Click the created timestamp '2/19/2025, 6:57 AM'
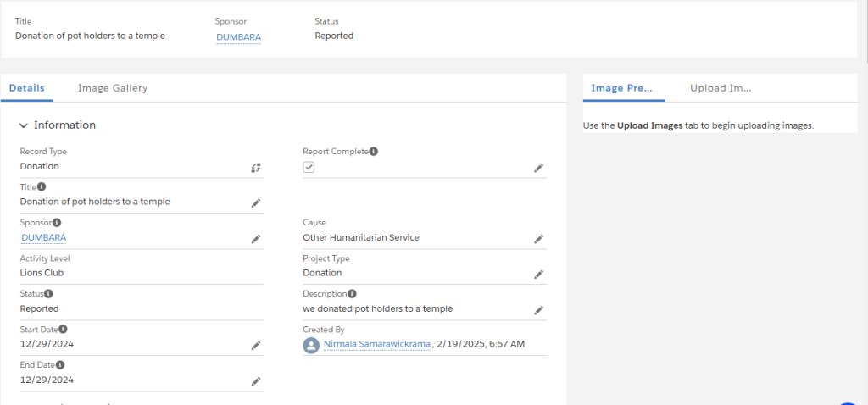Screen dimensions: 868x405 pyautogui.click(x=481, y=344)
